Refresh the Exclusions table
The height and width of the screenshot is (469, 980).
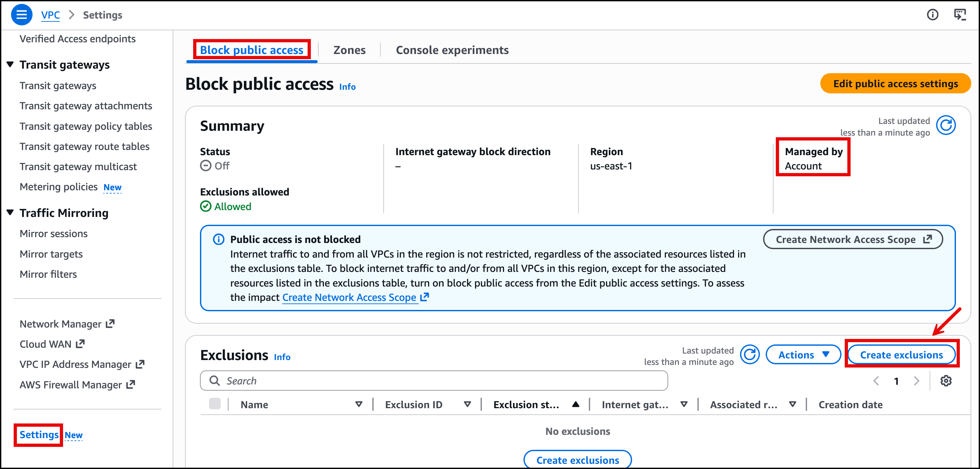pos(749,355)
